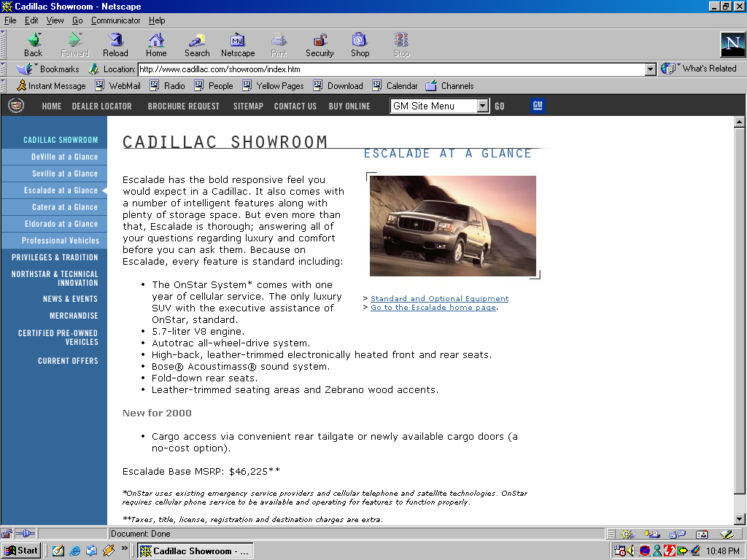
Task: Open People from personal toolbar
Action: click(x=214, y=86)
